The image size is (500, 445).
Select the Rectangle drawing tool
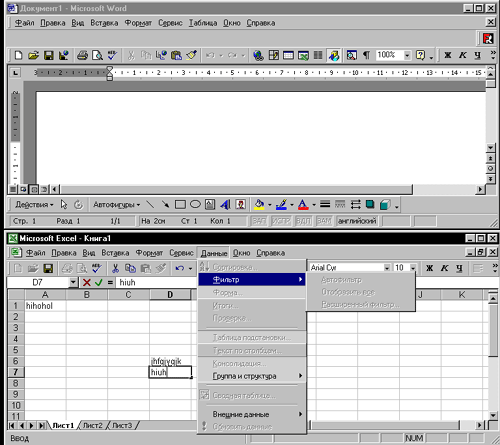coord(180,204)
